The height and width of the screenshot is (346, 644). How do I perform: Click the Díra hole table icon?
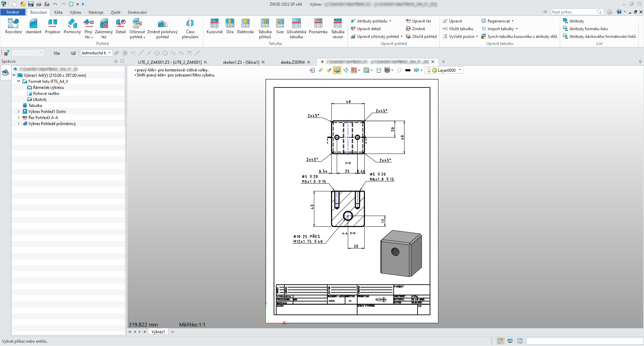click(230, 26)
